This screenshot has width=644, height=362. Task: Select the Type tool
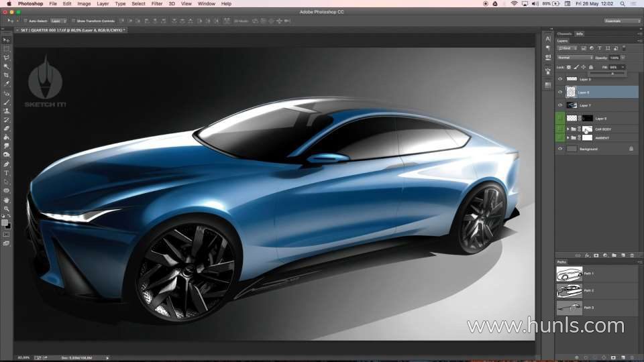(x=7, y=173)
